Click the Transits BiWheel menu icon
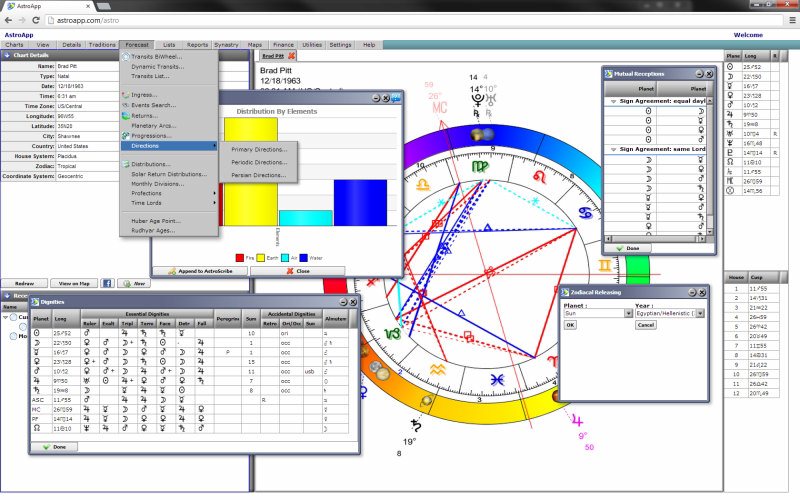Image resolution: width=800 pixels, height=500 pixels. [x=125, y=57]
